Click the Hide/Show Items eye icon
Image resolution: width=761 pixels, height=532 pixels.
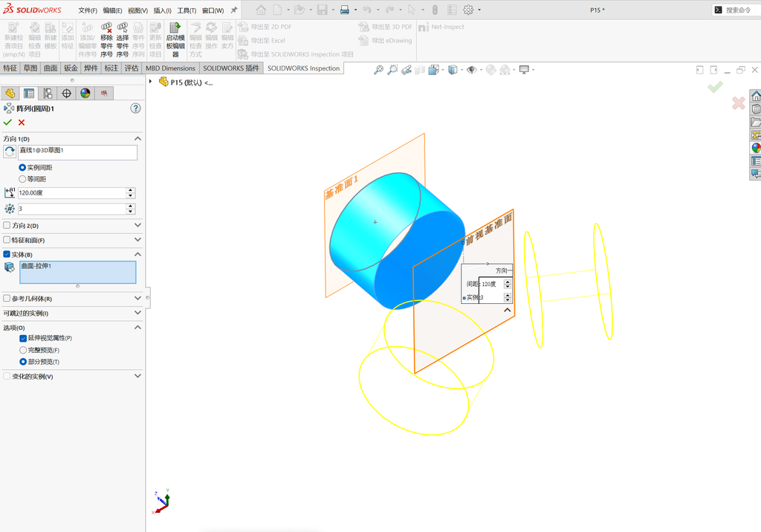471,70
